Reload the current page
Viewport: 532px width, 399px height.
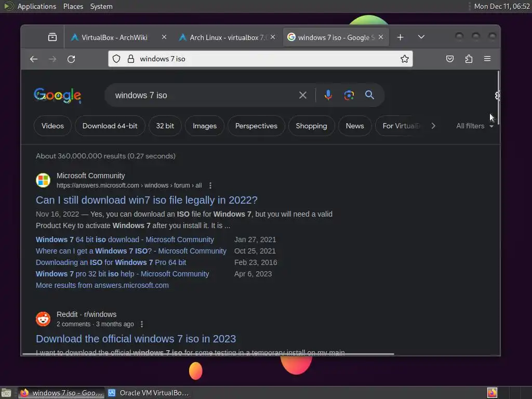(71, 59)
